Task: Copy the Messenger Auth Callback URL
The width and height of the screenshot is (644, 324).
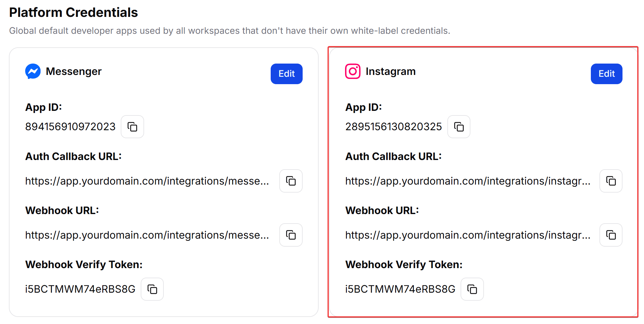Action: pos(291,181)
